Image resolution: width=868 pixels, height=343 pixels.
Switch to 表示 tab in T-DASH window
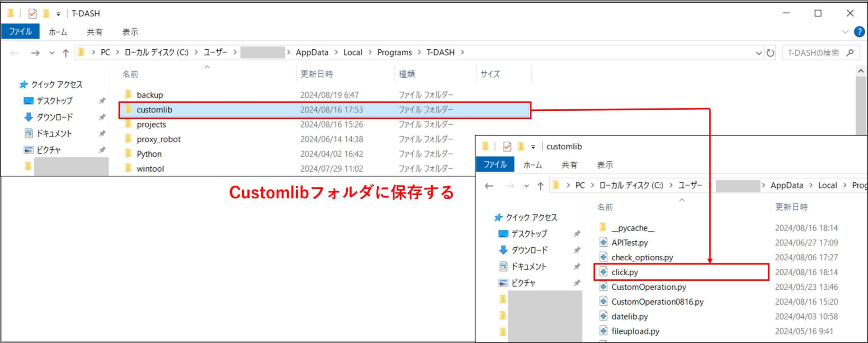[130, 32]
